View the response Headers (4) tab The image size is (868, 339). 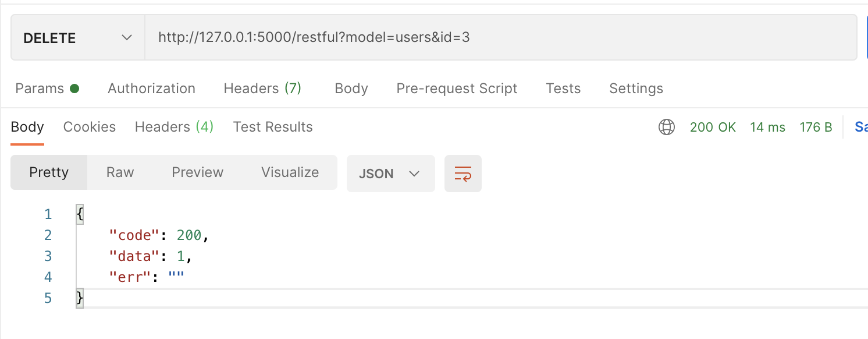(x=174, y=127)
